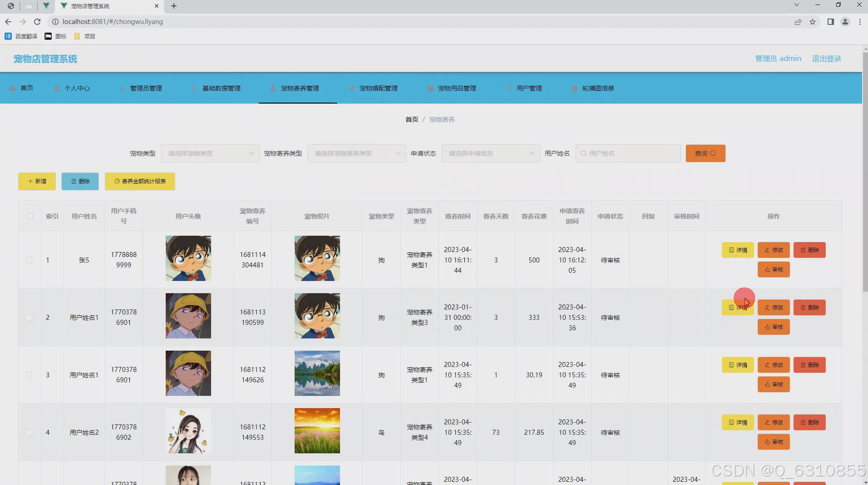Open the browser share icon
The width and height of the screenshot is (868, 485).
798,22
